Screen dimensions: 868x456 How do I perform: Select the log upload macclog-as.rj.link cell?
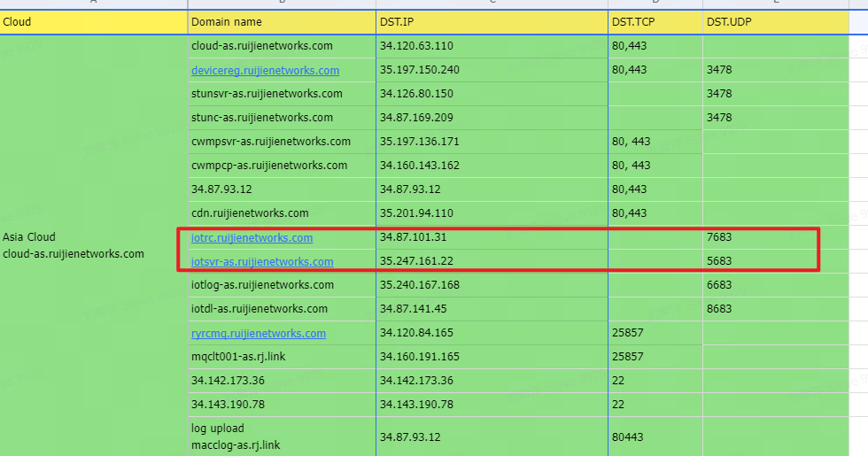[282, 437]
